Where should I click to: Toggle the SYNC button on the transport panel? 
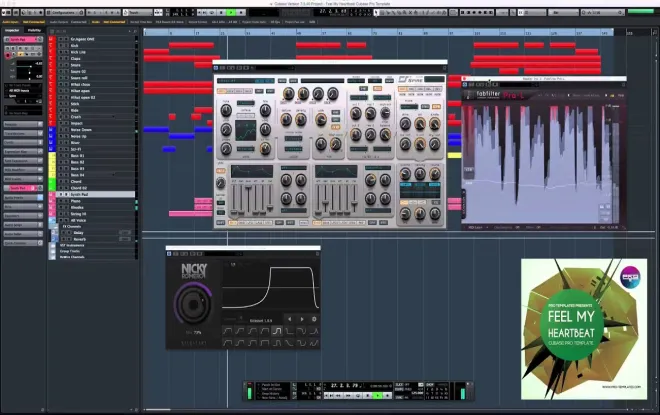point(399,398)
